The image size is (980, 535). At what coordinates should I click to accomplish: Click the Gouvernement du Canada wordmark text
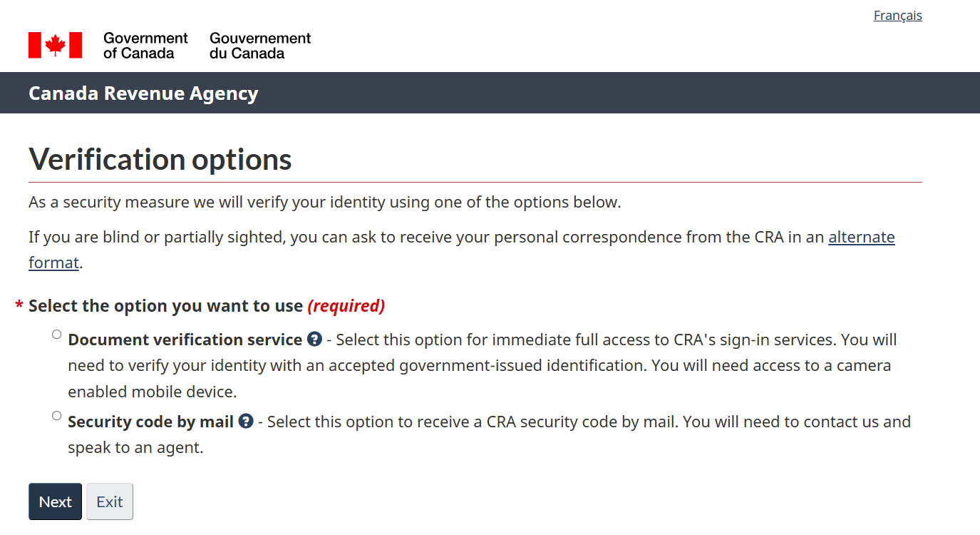260,46
